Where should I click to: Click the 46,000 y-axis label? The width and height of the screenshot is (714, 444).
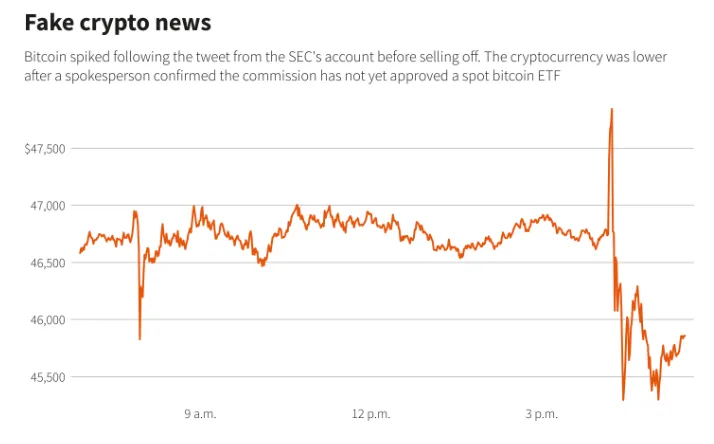tap(48, 320)
